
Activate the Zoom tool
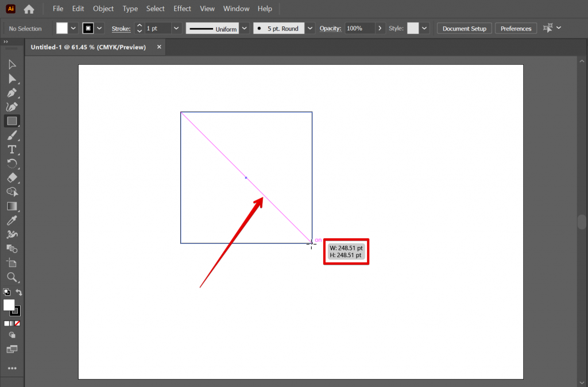11,277
